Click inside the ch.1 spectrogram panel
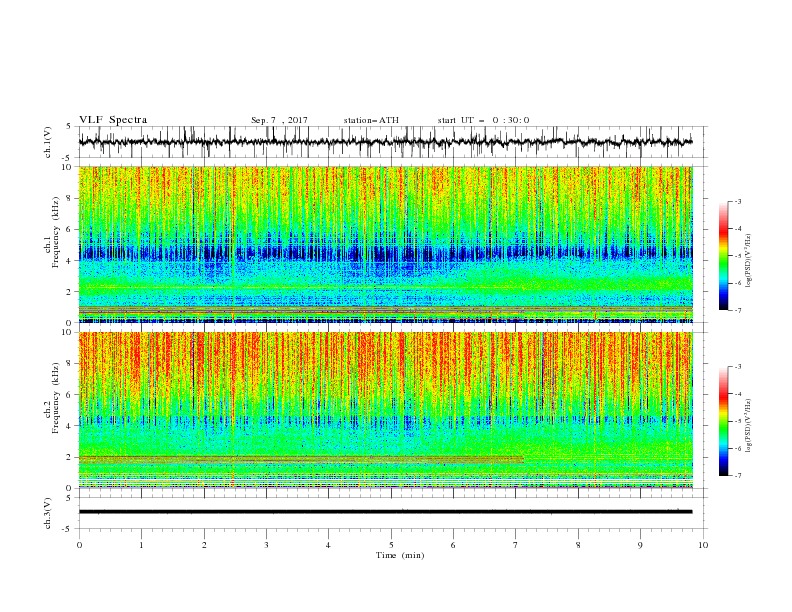Viewport: 792px width, 612px height. pyautogui.click(x=385, y=244)
